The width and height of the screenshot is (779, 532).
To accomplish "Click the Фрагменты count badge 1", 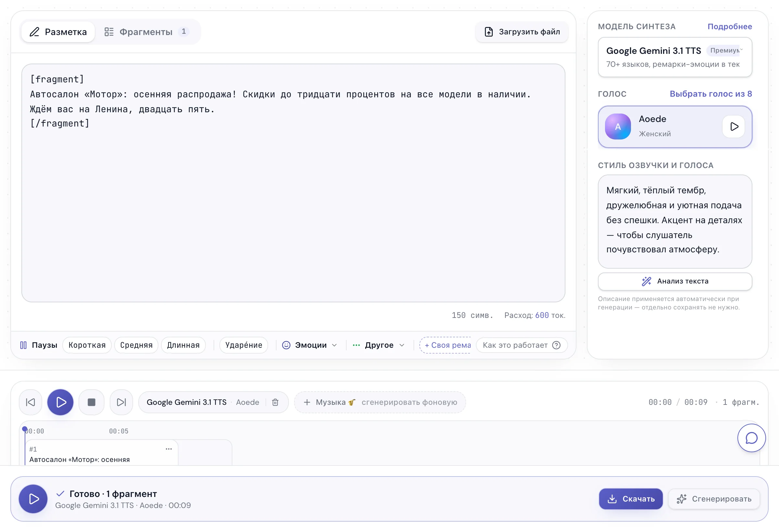I will [184, 31].
